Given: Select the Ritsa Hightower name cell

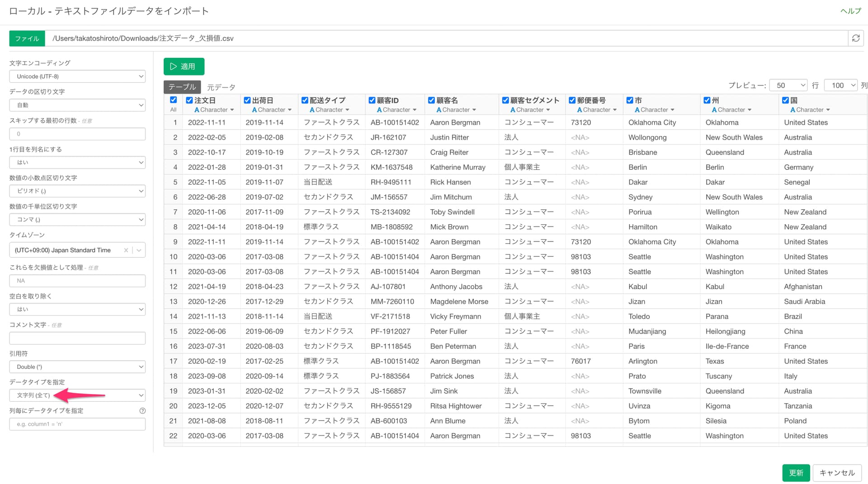Looking at the screenshot, I should [x=462, y=406].
